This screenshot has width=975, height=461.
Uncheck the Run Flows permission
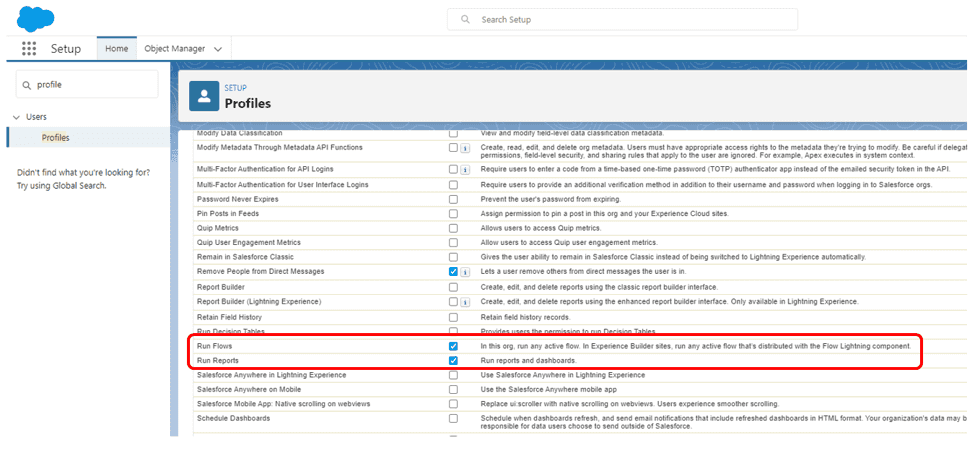tap(453, 346)
